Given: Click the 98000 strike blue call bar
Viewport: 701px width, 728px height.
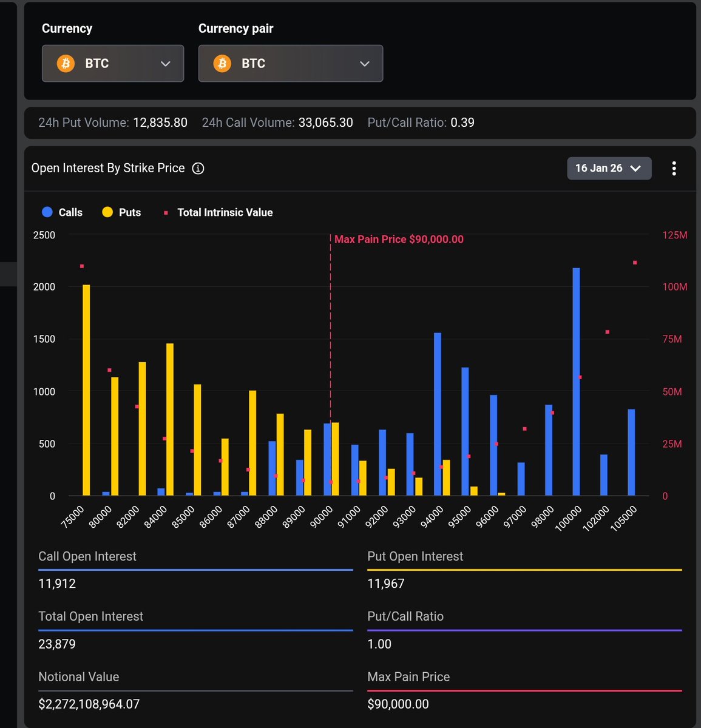Looking at the screenshot, I should [x=549, y=450].
